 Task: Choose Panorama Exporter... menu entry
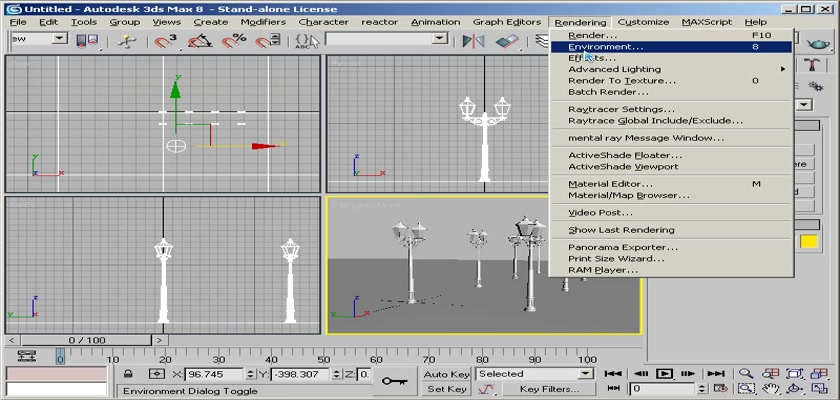click(671, 247)
